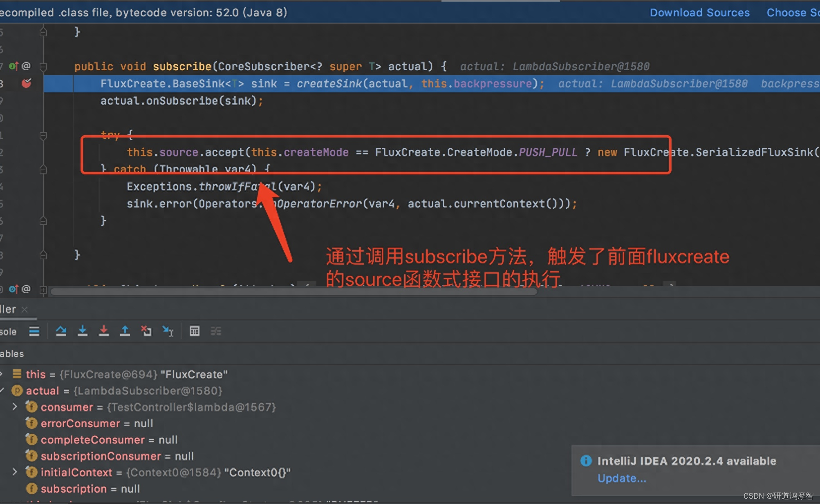Expand the initialContext variable node

[x=15, y=472]
